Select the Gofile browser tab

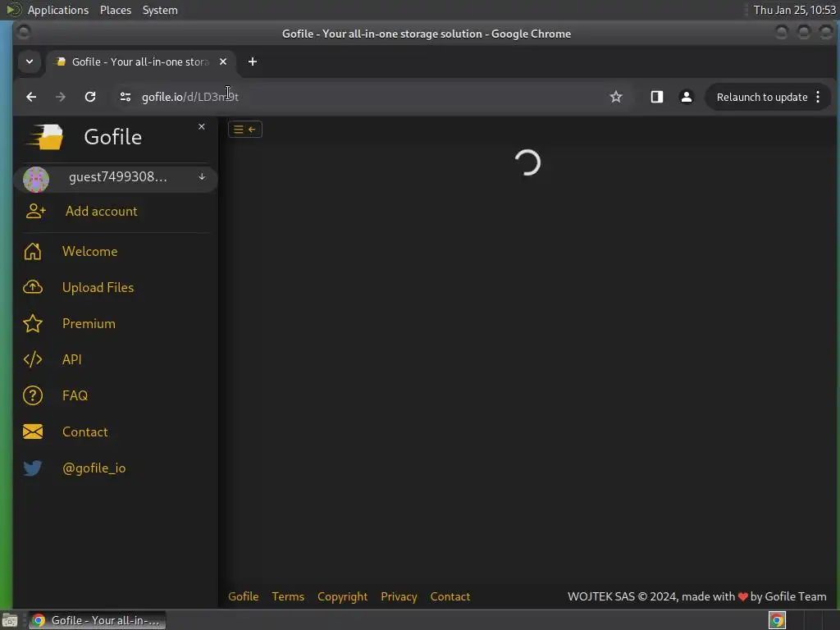click(139, 62)
